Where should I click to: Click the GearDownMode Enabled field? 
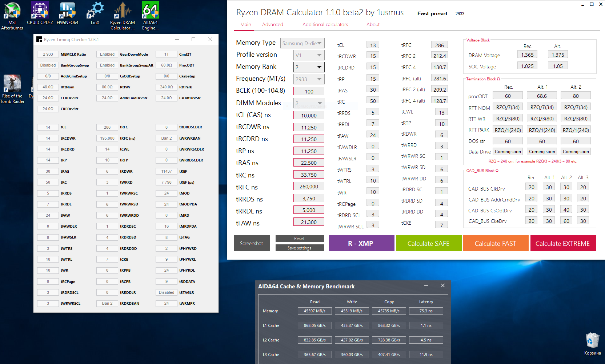point(107,54)
